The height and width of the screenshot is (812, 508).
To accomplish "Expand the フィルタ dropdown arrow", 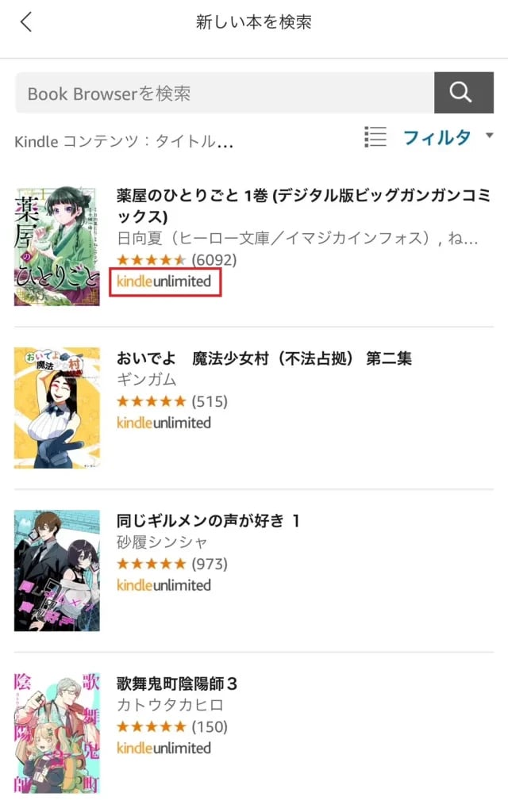I will tap(489, 136).
